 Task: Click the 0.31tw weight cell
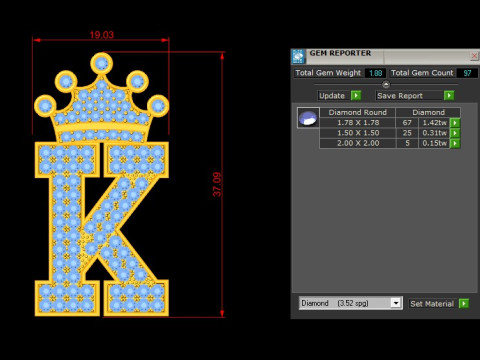coord(434,133)
